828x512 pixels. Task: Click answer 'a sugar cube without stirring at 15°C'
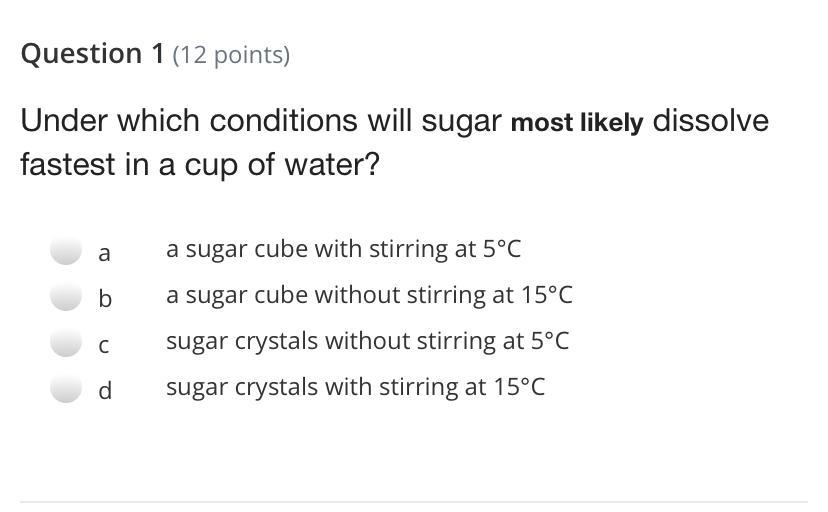369,295
